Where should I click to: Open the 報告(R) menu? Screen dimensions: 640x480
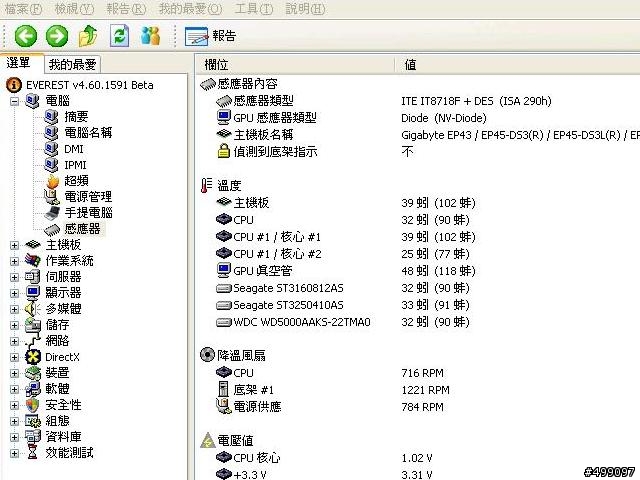(126, 9)
